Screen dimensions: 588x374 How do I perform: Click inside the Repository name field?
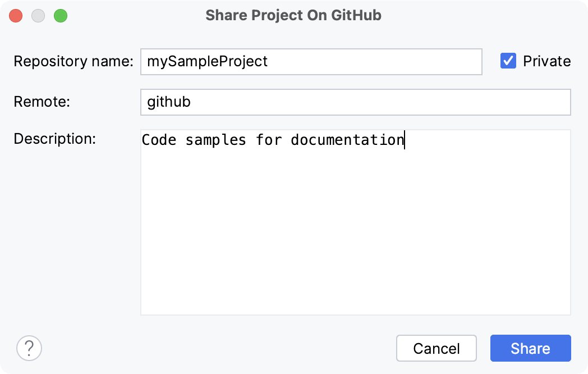pyautogui.click(x=311, y=62)
